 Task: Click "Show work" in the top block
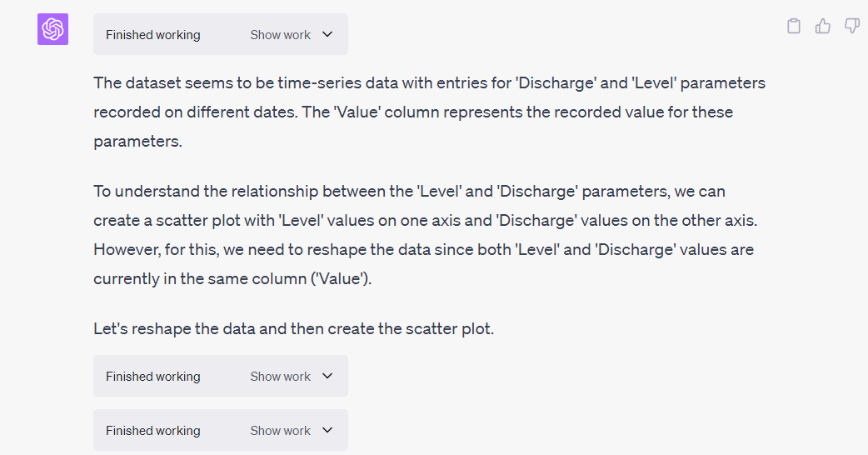pyautogui.click(x=280, y=35)
